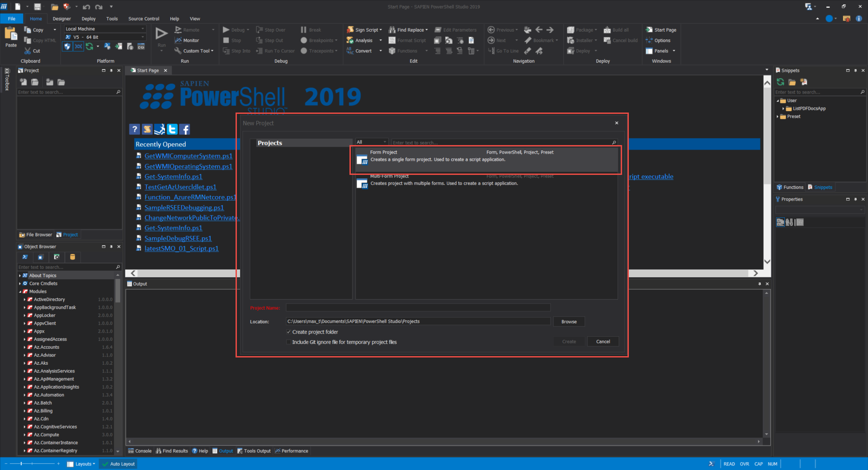Open the File menu
Viewport: 868px width, 470px height.
(x=12, y=19)
